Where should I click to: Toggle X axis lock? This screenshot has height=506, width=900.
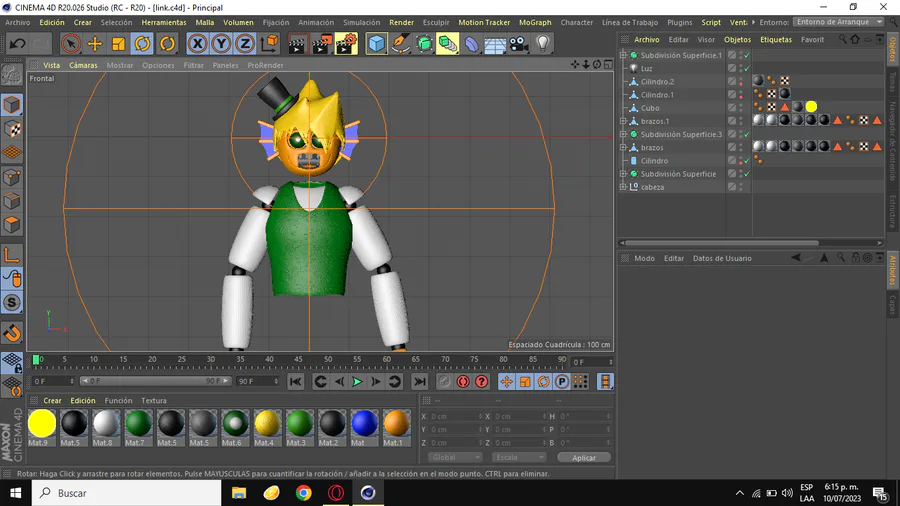tap(197, 44)
